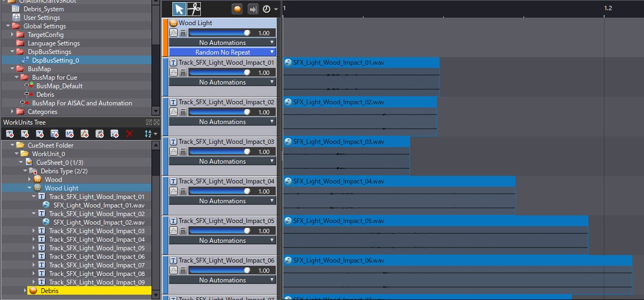This screenshot has height=300, width=644.
Task: Adjust the Wood Light cue volume slider
Action: tap(220, 33)
